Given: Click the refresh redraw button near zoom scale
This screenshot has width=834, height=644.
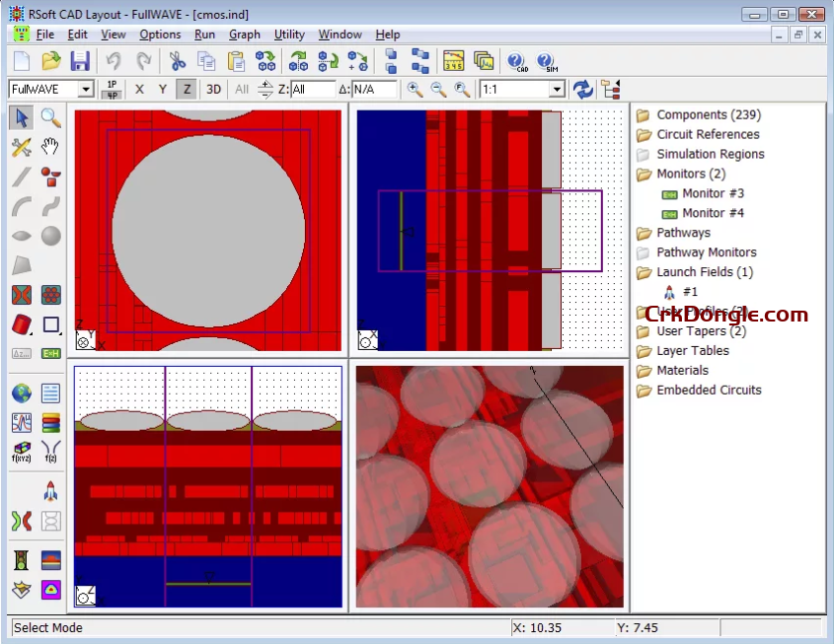Looking at the screenshot, I should point(581,89).
